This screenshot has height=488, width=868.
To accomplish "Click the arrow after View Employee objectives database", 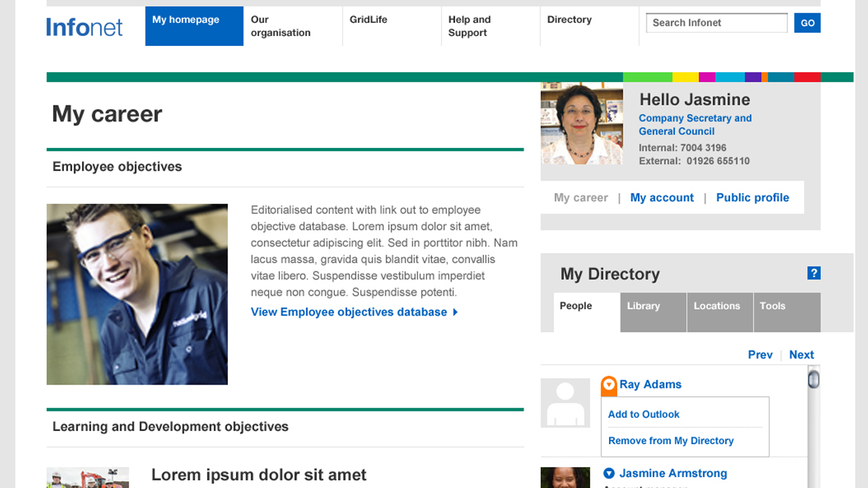I will point(456,312).
